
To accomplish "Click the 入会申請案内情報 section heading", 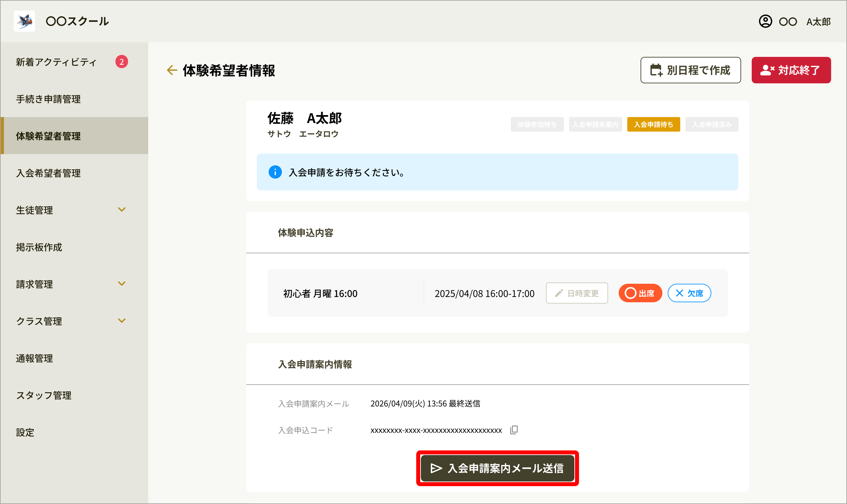I will [315, 364].
